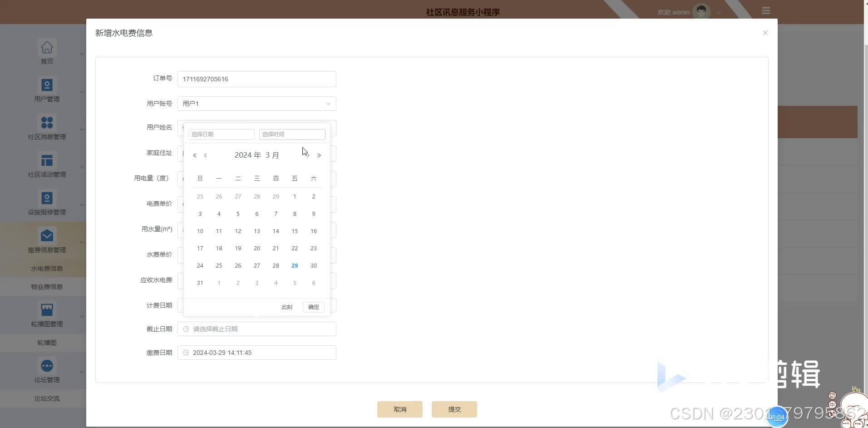Confirm date with 确定 button

[x=314, y=307]
